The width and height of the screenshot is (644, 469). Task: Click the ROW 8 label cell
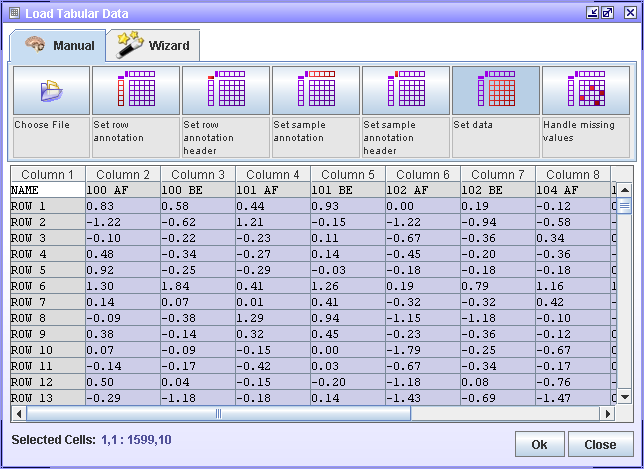point(48,318)
